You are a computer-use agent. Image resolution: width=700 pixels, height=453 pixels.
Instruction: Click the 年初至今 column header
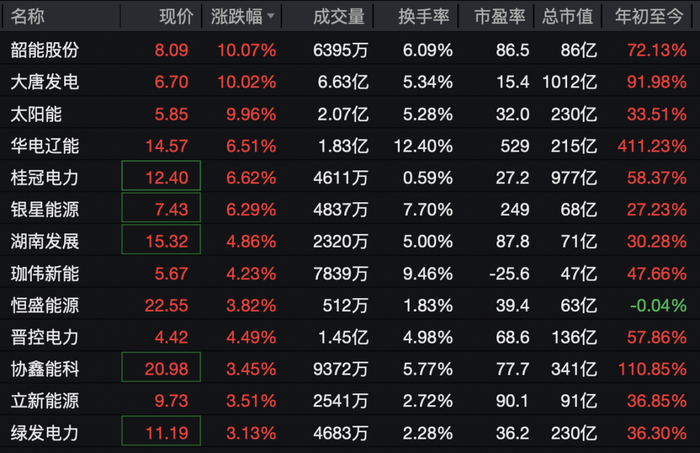[x=649, y=17]
